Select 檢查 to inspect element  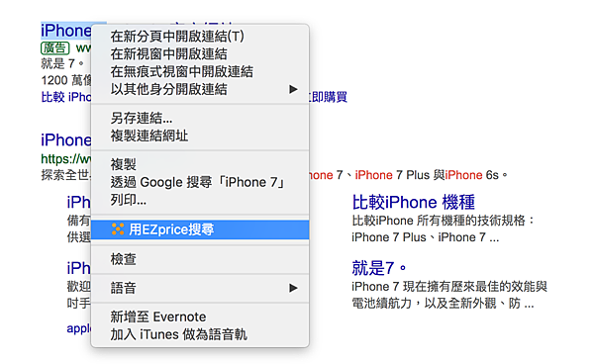click(200, 259)
